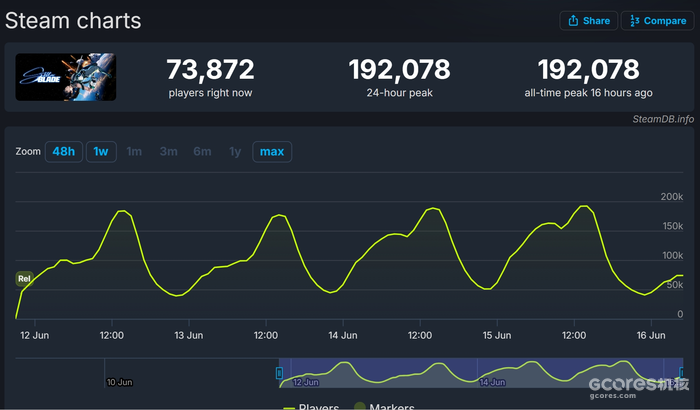Click the Steam charts heading

(x=73, y=21)
